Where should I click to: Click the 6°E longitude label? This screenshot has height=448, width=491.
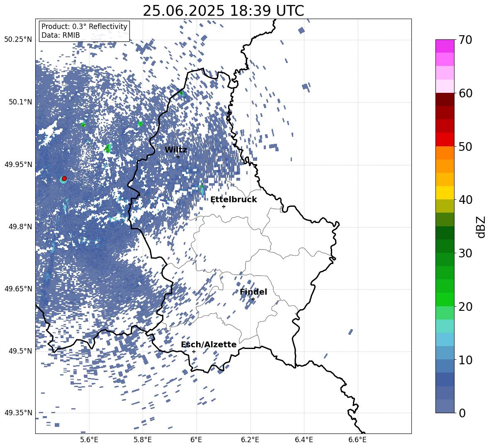click(196, 440)
